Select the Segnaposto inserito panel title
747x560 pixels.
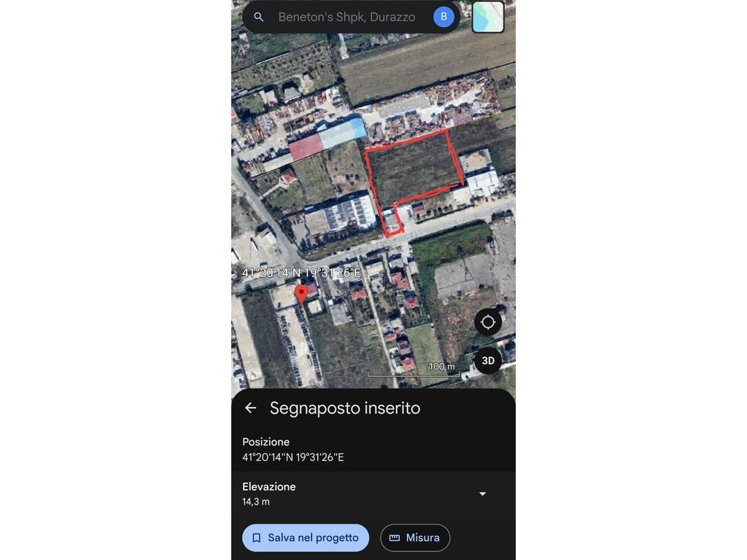(345, 408)
